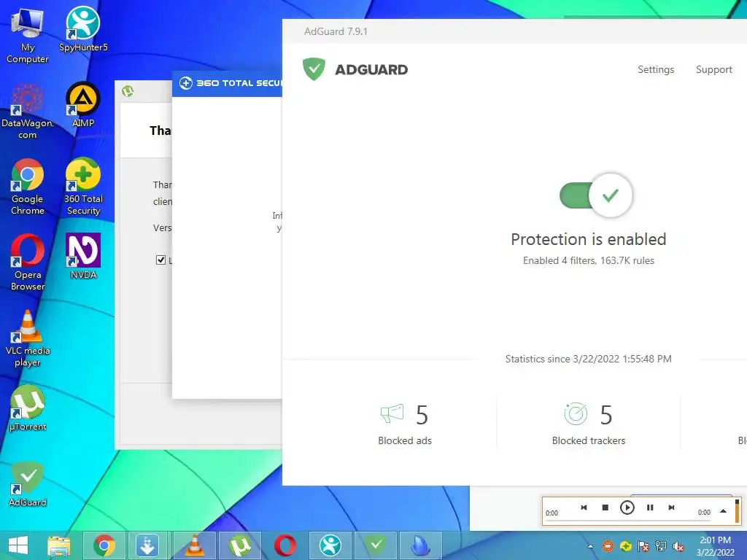Skip to previous track in mini player

[x=584, y=507]
